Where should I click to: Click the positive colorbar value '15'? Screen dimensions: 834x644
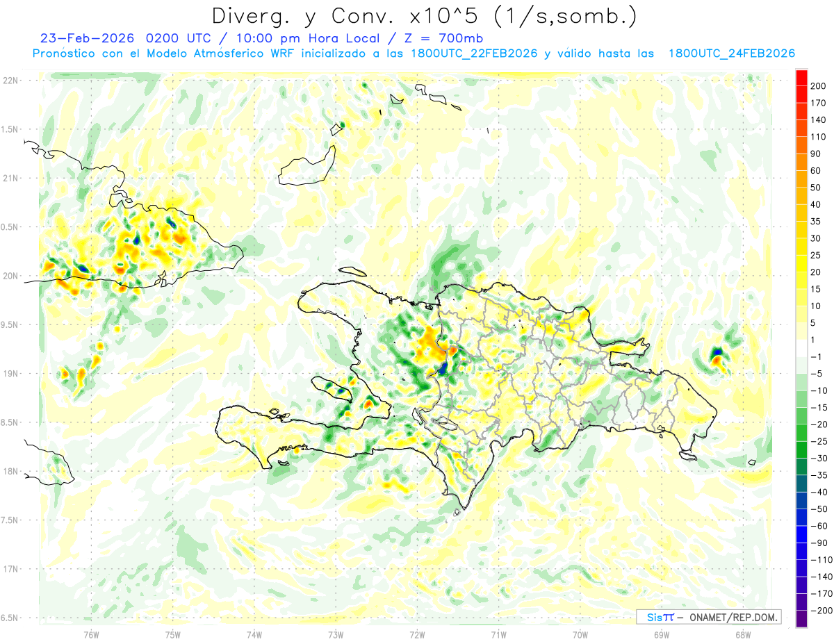[x=816, y=289]
